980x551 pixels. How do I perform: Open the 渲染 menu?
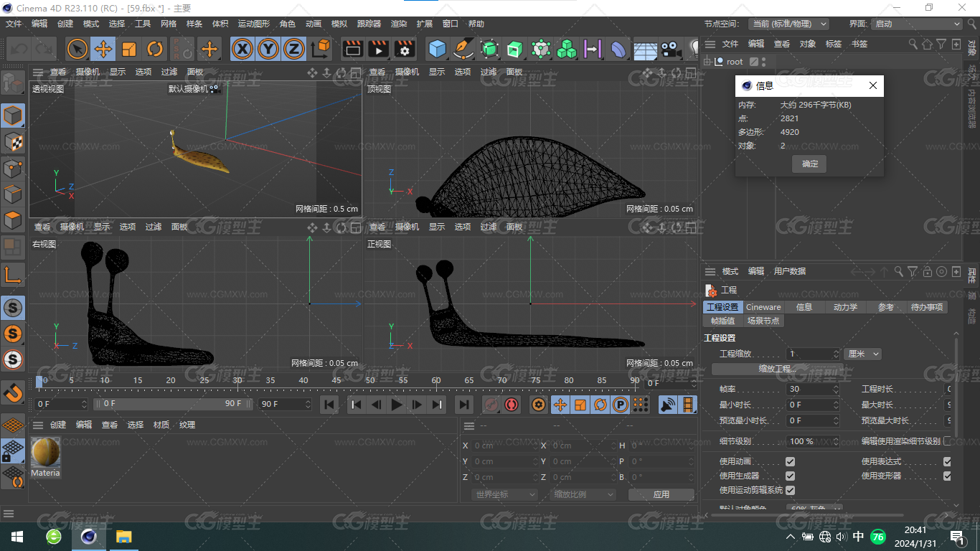coord(399,24)
